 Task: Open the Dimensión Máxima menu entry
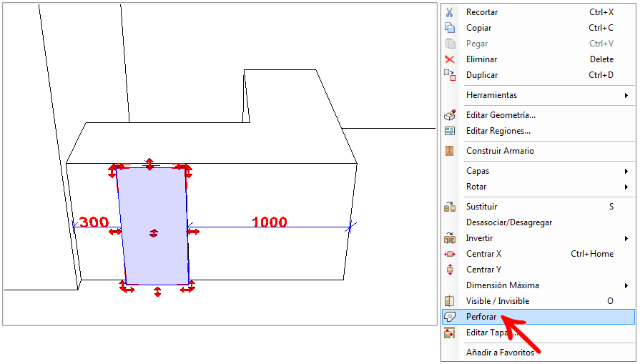coord(538,285)
